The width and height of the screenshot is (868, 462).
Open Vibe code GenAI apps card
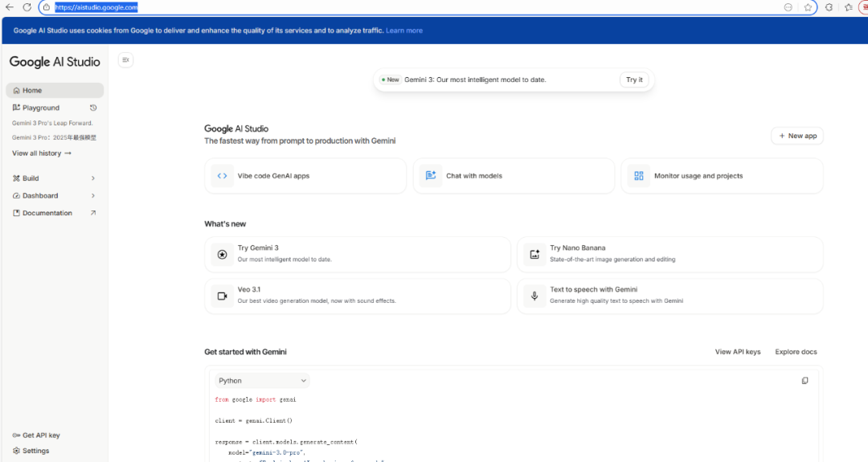pyautogui.click(x=305, y=176)
